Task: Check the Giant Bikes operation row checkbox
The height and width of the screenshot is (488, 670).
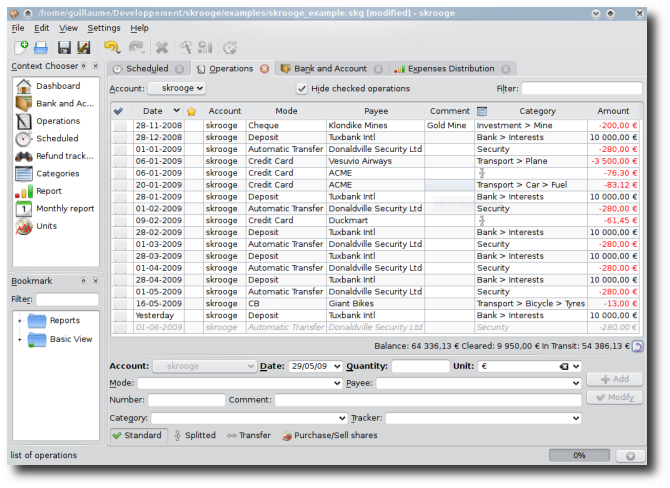Action: [x=121, y=304]
